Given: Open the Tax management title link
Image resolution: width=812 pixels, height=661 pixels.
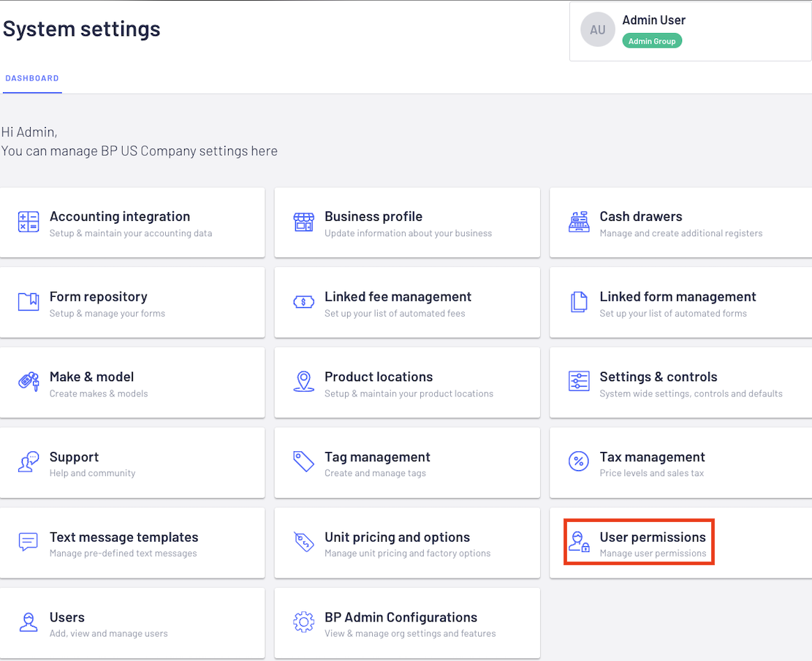Looking at the screenshot, I should click(x=652, y=457).
